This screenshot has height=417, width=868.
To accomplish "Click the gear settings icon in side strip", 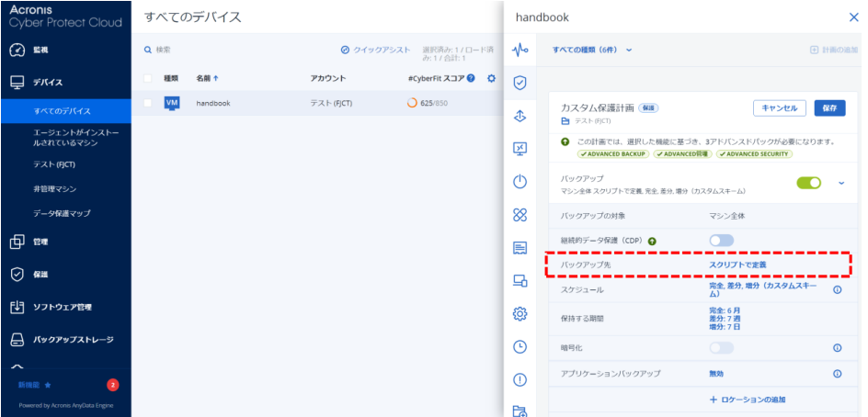I will 520,314.
